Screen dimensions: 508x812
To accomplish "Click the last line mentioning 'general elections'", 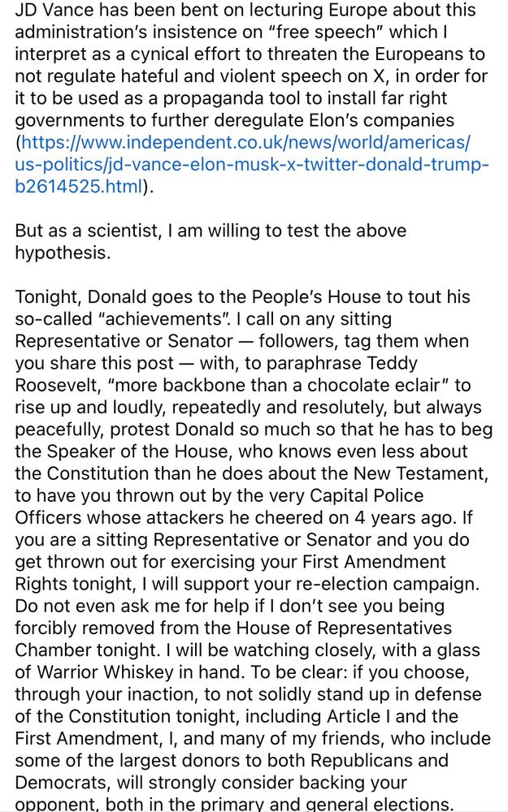I will click(234, 804).
